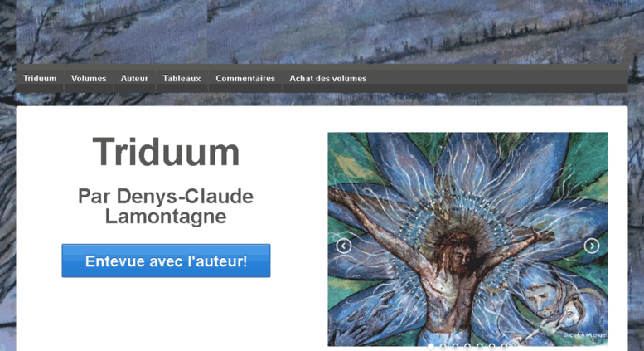Click the Triduum page heading
Screen dimensions: 644x351
166,152
